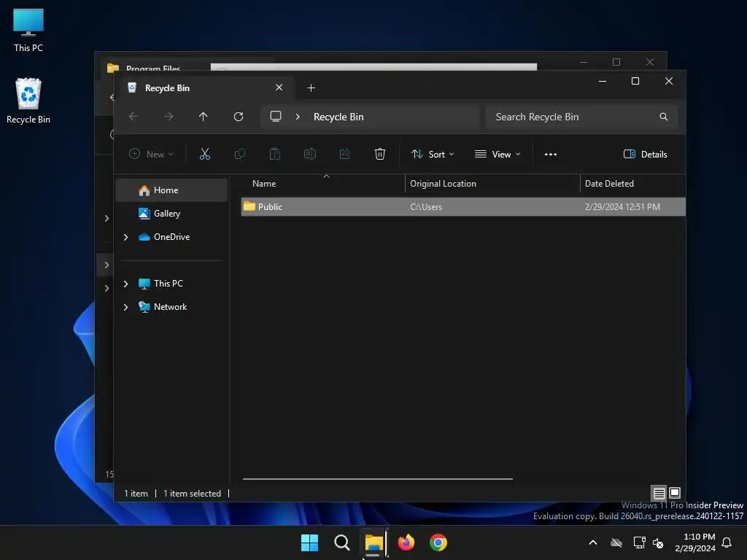
Task: Switch to large thumbnails view icon
Action: tap(675, 493)
